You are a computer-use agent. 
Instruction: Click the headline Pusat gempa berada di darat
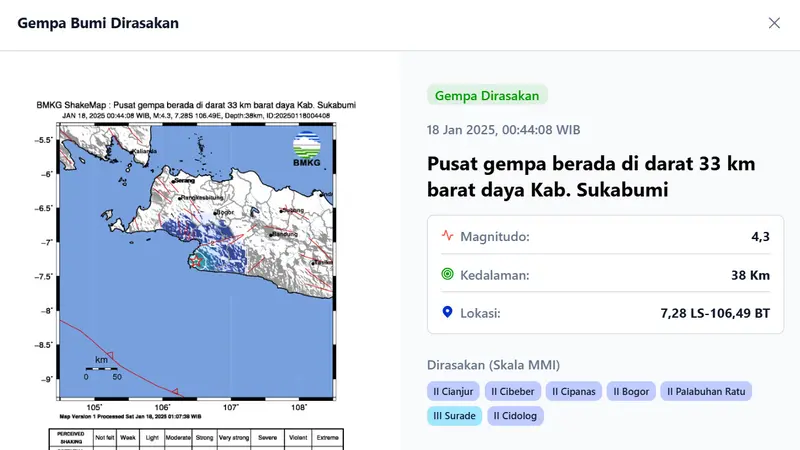pos(591,177)
